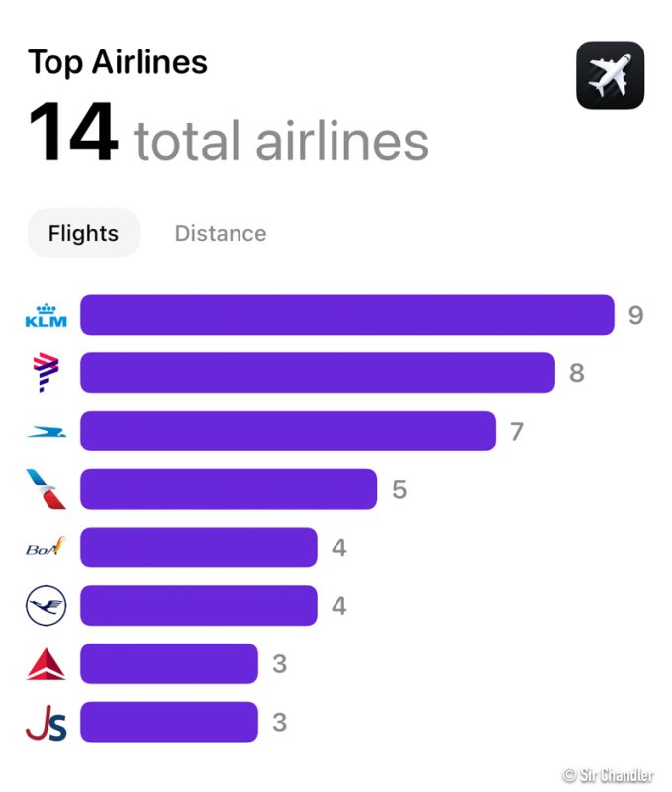Select the purple bar with 8 flights
672x792 pixels.
click(317, 373)
